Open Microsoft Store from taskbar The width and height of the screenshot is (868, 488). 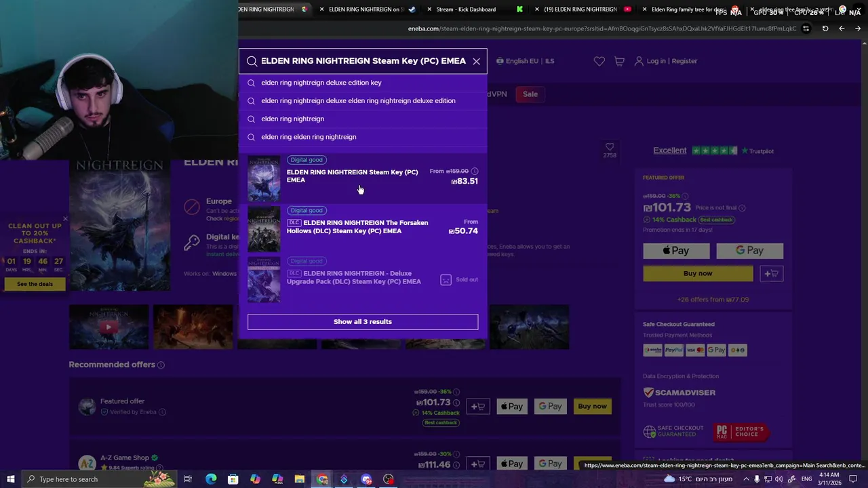233,479
